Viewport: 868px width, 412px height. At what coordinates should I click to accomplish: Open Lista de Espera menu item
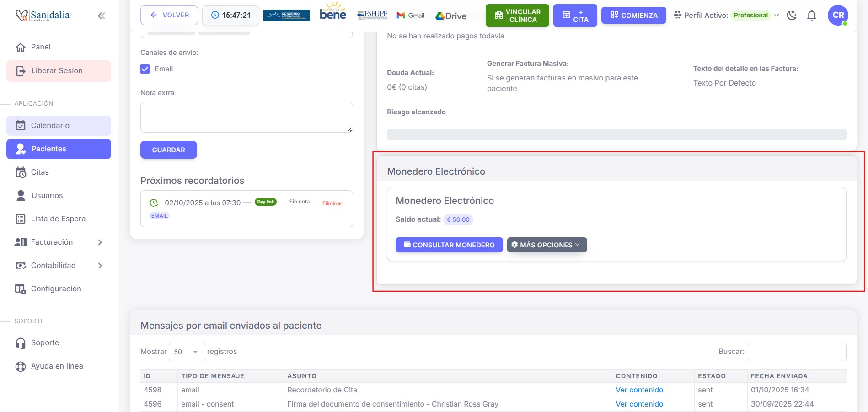pyautogui.click(x=58, y=219)
